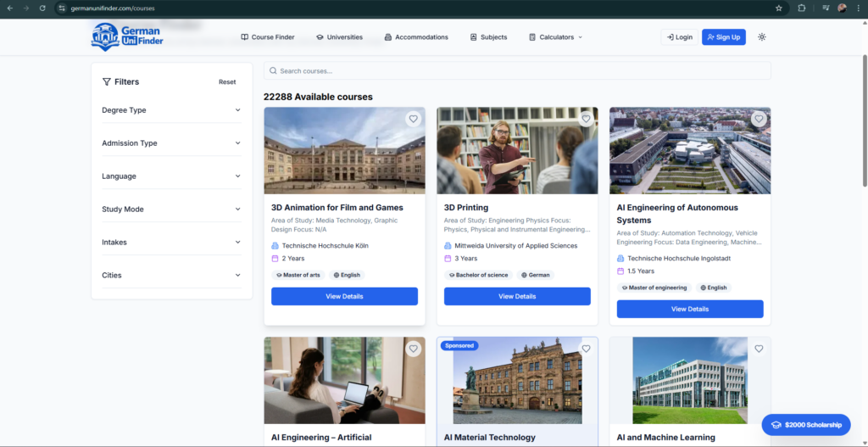Screen dimensions: 868x447
Task: Favorite the AI Engineering of Autonomous Systems course
Action: [759, 119]
